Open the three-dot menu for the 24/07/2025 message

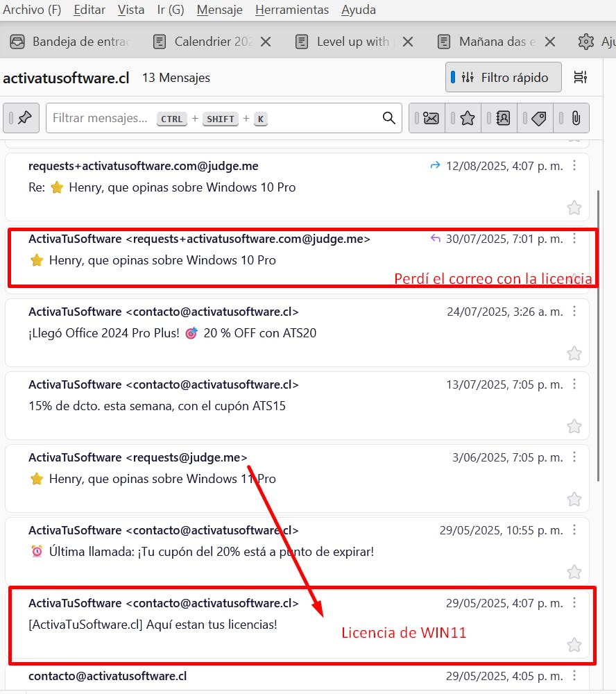coord(574,311)
